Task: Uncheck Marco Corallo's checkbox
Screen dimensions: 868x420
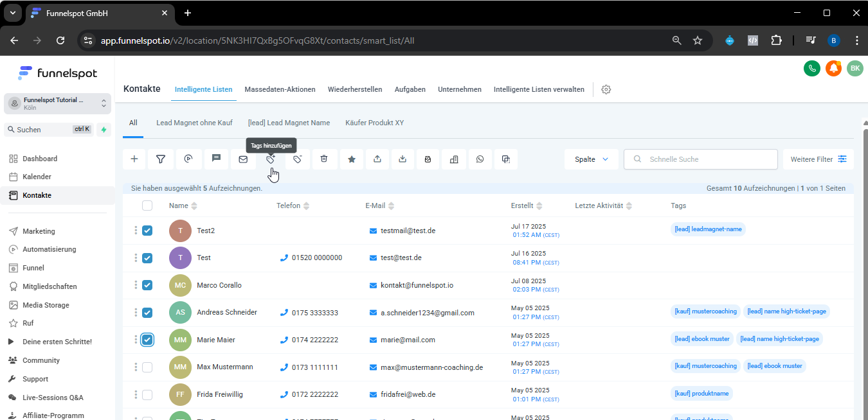Action: pyautogui.click(x=147, y=285)
